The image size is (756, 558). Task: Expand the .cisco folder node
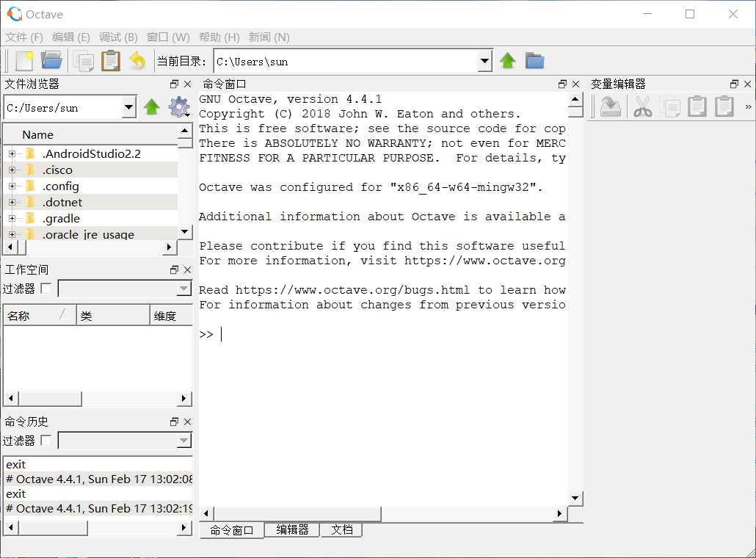click(x=12, y=170)
